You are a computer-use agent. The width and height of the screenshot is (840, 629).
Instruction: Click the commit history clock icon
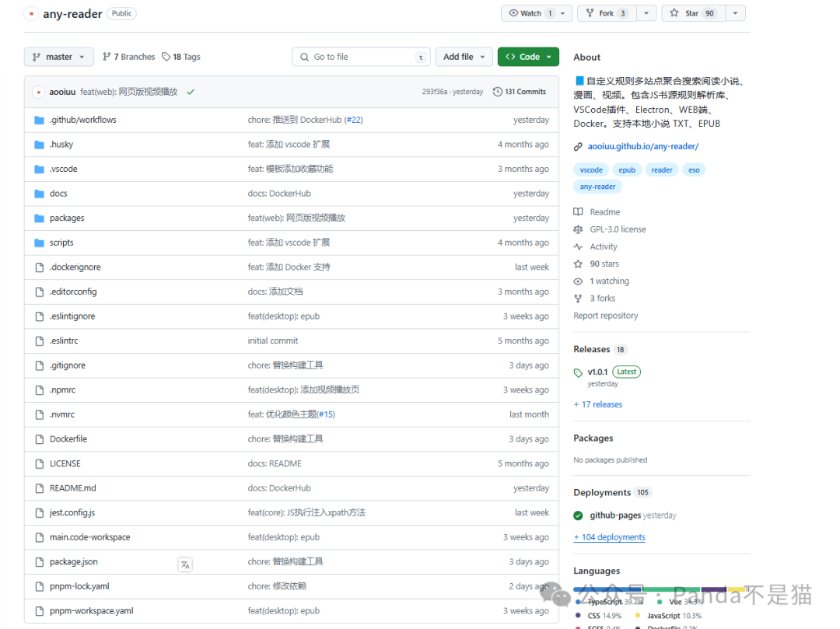498,92
